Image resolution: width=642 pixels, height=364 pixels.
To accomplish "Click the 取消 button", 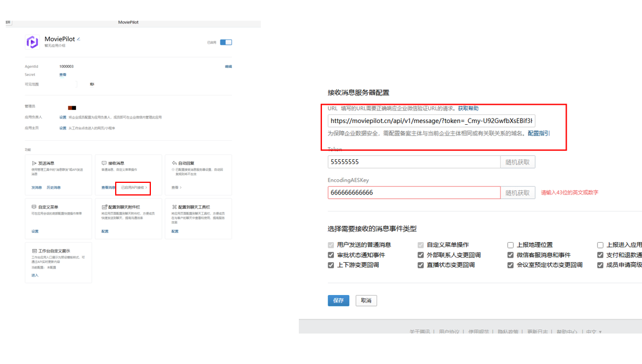I will click(x=366, y=301).
